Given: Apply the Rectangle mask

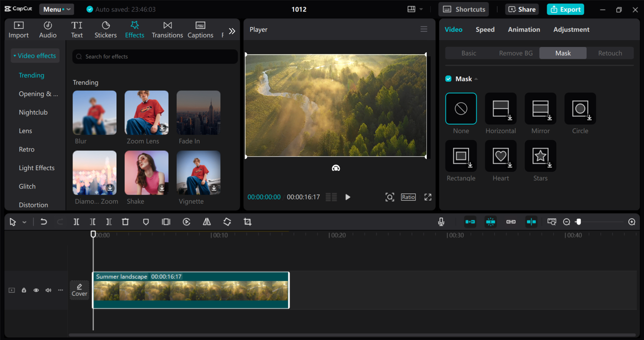Looking at the screenshot, I should [461, 156].
